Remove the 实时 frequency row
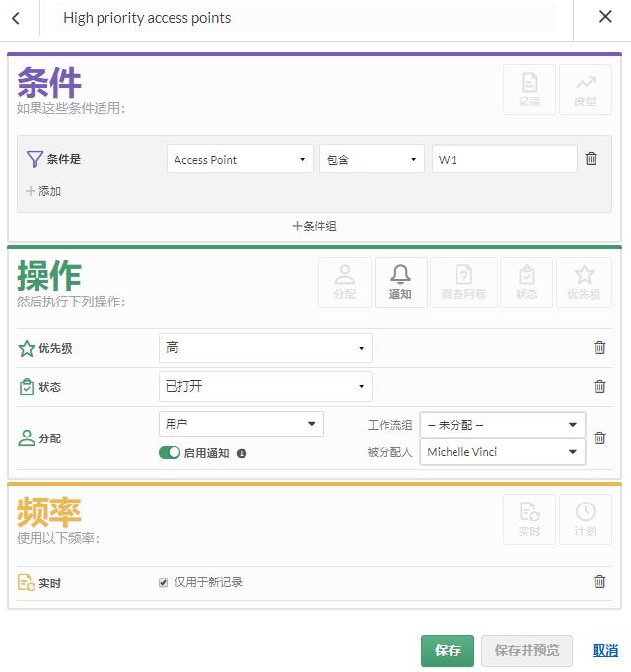This screenshot has height=672, width=631. click(x=598, y=582)
